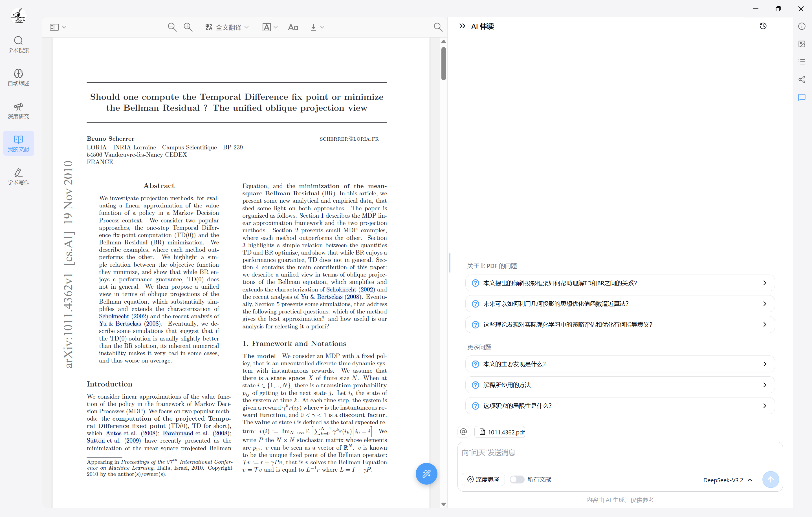The height and width of the screenshot is (517, 812).
Task: Click the blue magic wand floating button
Action: pos(426,474)
